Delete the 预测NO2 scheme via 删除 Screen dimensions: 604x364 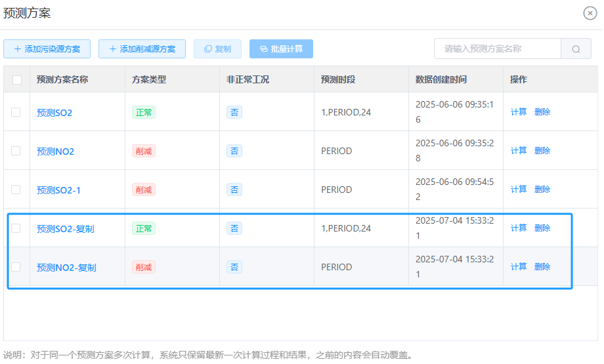[542, 150]
